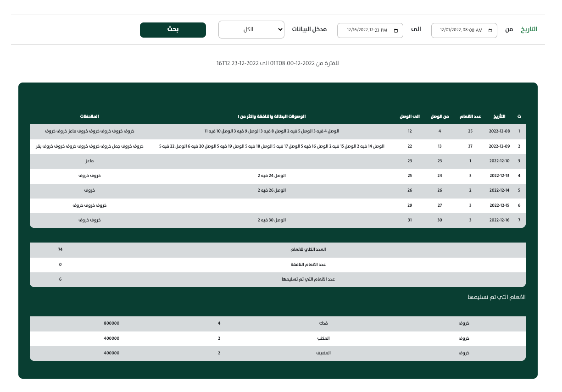The image size is (562, 392).
Task: Click the start date field 12/01/2022, 08:00 AM
Action: [464, 30]
